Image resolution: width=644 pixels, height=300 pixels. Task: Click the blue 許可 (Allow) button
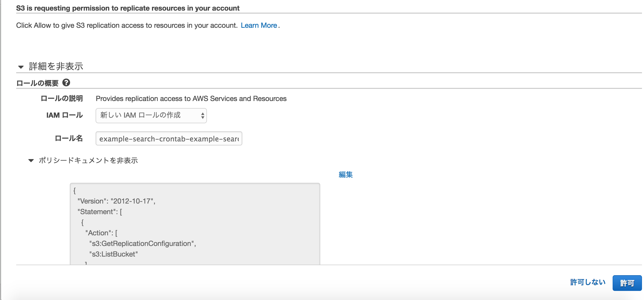pos(627,283)
